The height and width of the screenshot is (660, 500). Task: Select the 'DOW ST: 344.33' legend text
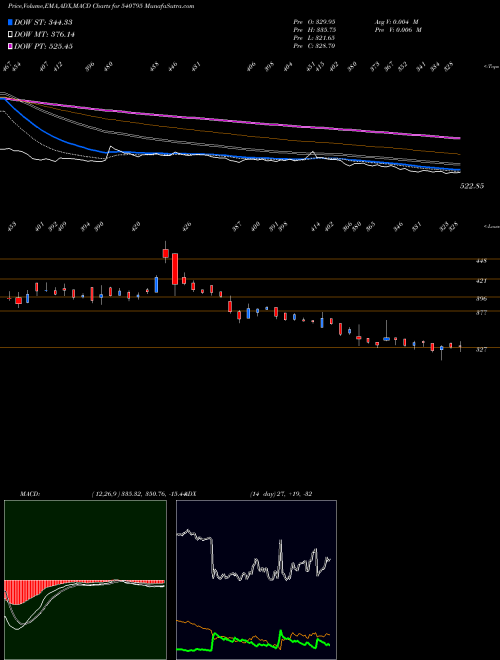(43, 23)
